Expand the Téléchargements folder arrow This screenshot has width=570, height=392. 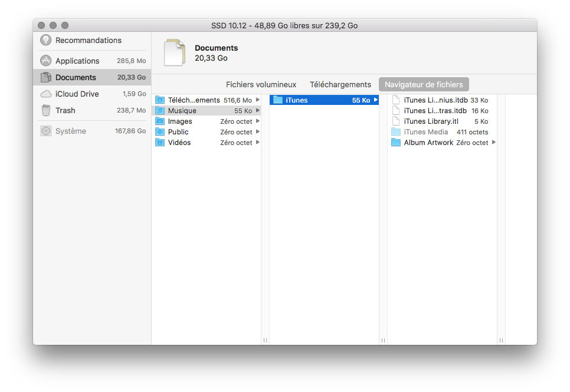[258, 100]
